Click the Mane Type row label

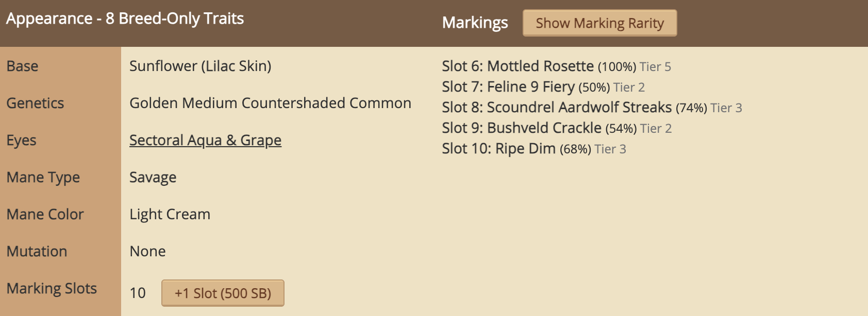(x=43, y=178)
